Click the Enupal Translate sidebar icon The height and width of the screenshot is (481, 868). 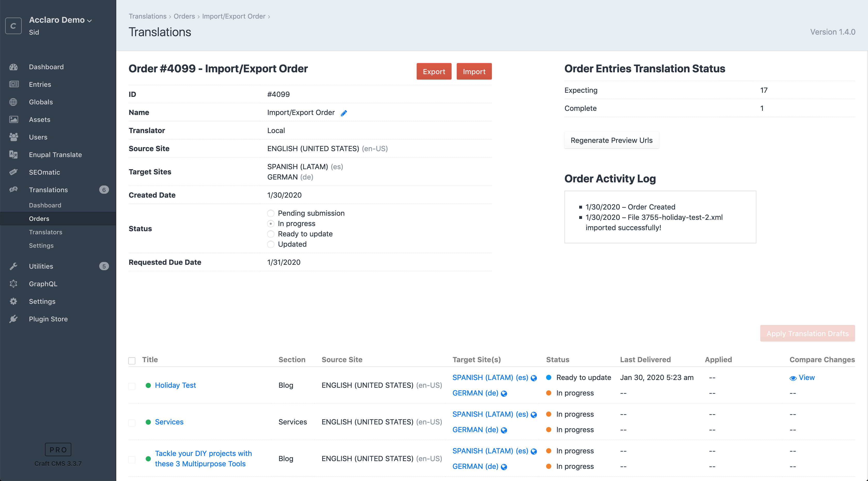(13, 154)
